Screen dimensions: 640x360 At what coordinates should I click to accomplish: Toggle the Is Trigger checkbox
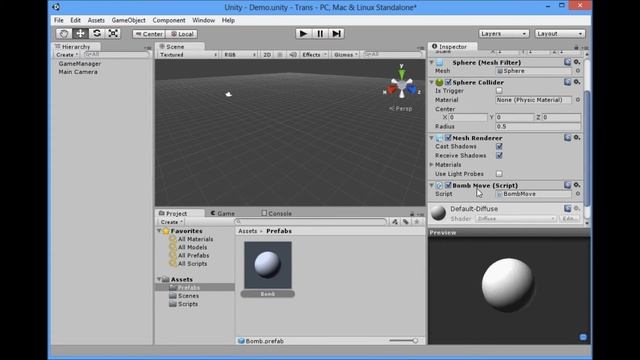[499, 91]
